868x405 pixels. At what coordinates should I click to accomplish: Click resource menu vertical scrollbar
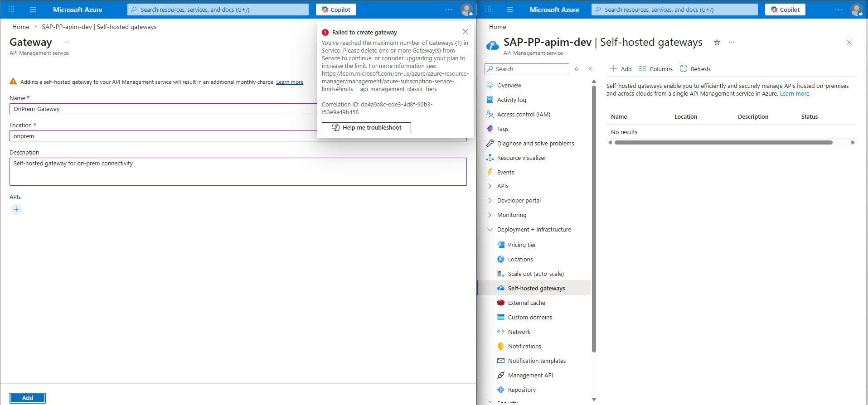pyautogui.click(x=594, y=219)
